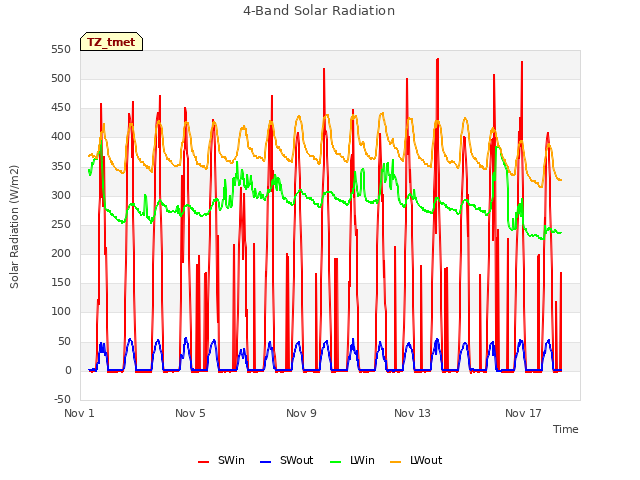Click the 500 y-axis tick label

pos(61,79)
